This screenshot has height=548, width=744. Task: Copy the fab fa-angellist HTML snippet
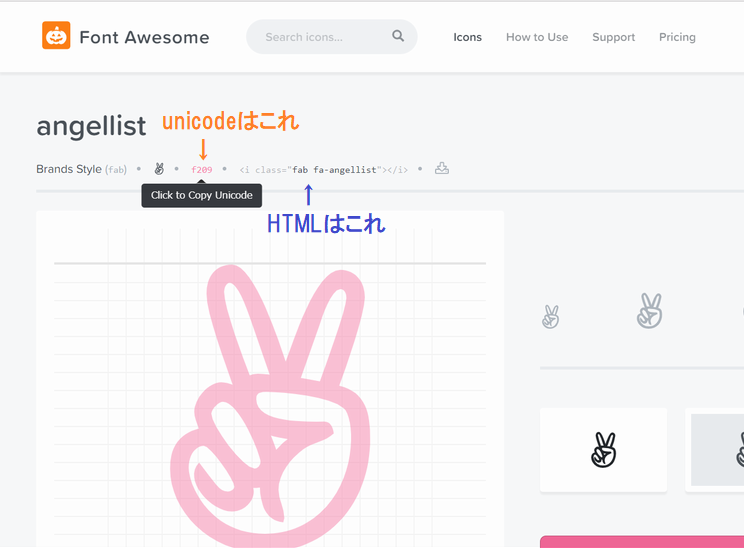(x=324, y=169)
